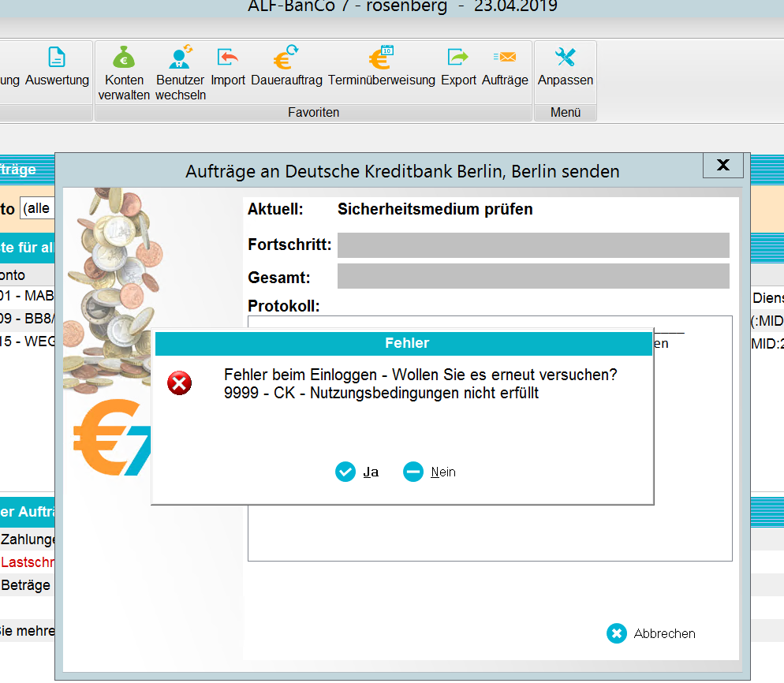
Task: Click the Gesamt progress bar
Action: coord(533,276)
